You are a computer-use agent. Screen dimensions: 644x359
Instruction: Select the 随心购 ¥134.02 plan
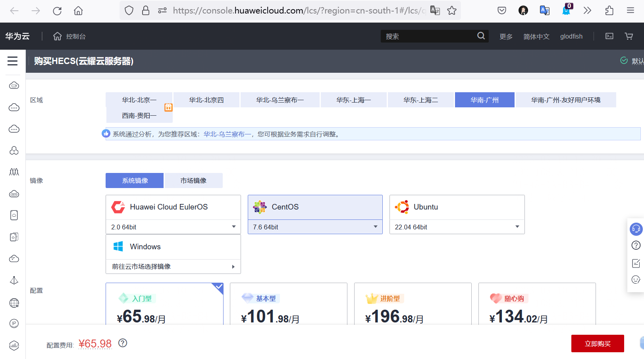point(537,304)
